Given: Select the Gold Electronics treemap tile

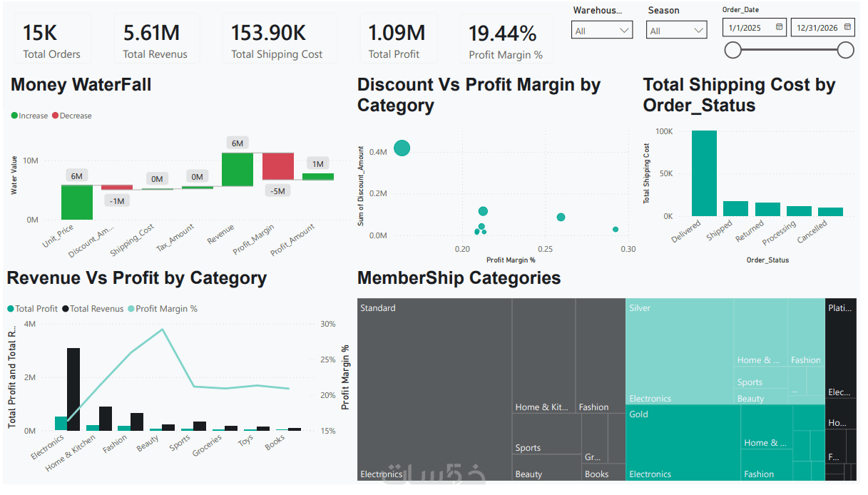Looking at the screenshot, I should (683, 443).
